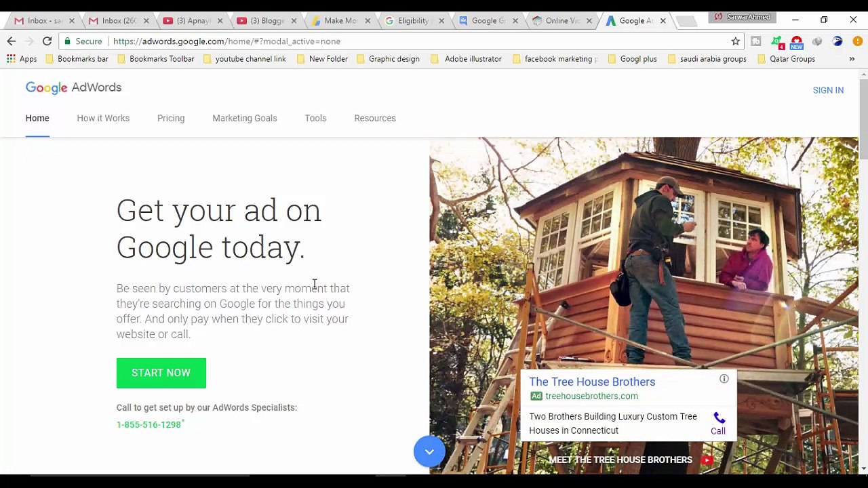Screen dimensions: 868x488
Task: Click the treehousebrothers.com ad URL
Action: (591, 396)
